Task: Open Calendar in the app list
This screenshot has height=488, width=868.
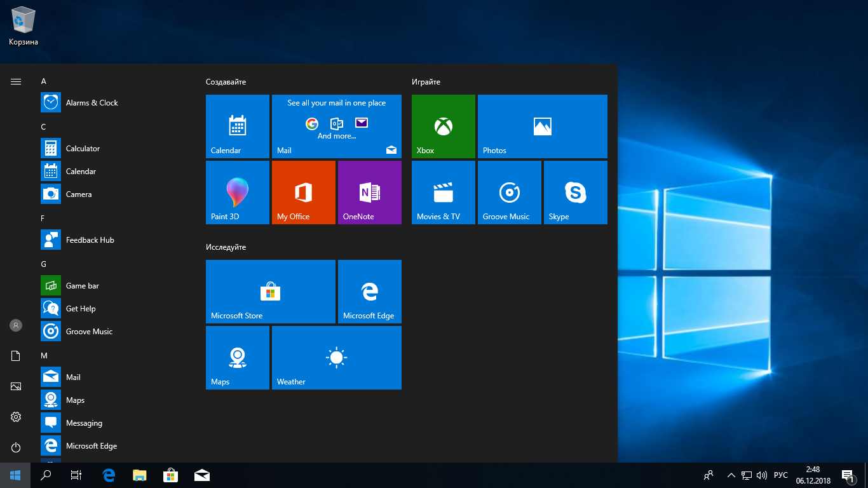Action: coord(114,172)
